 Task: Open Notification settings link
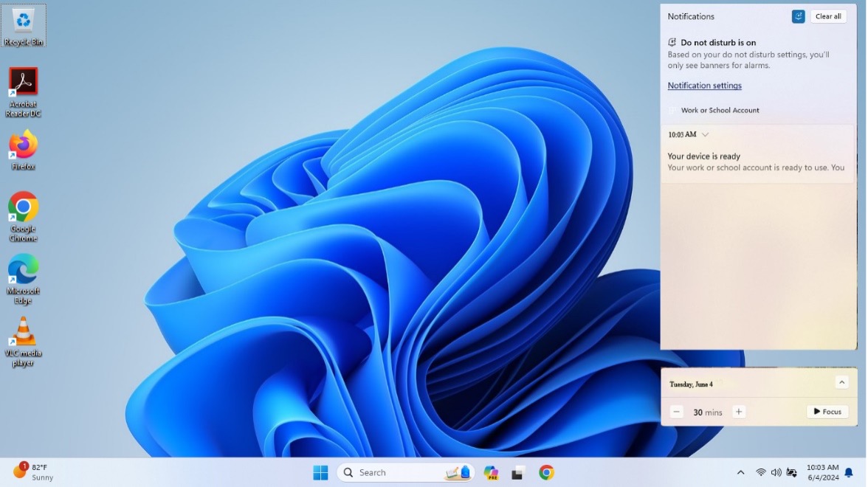[704, 86]
